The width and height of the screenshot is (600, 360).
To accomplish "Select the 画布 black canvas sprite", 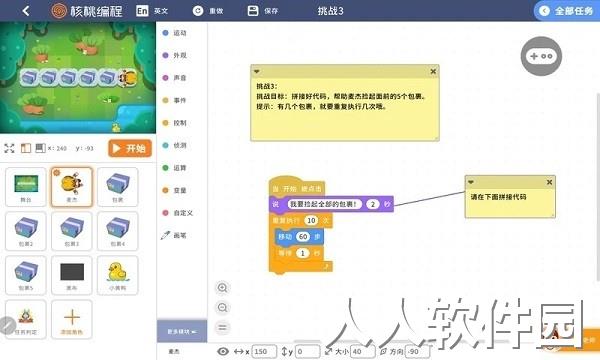I will coord(72,275).
